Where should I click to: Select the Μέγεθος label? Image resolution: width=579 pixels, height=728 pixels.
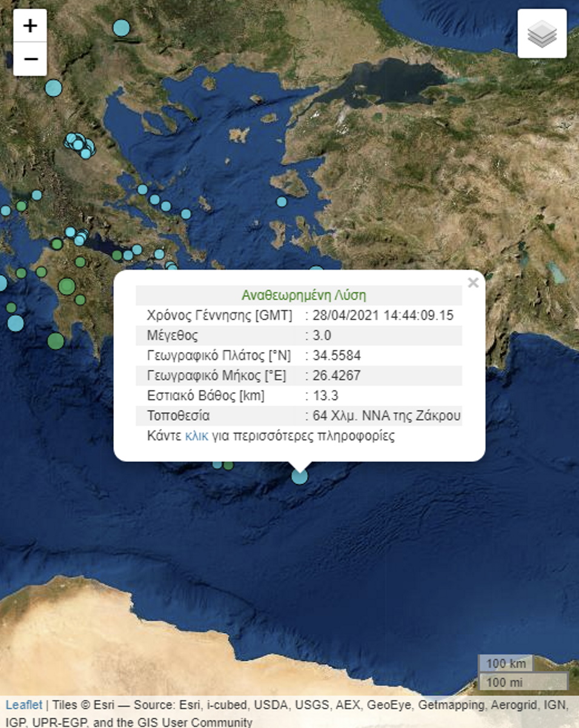172,335
